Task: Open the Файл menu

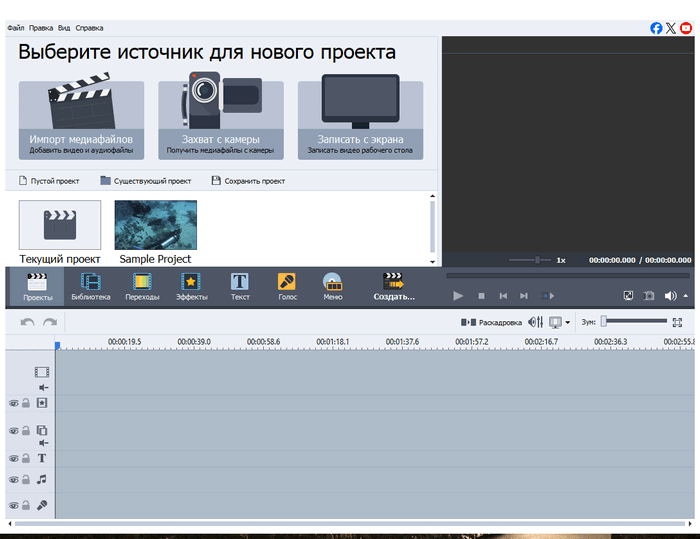Action: [15, 28]
